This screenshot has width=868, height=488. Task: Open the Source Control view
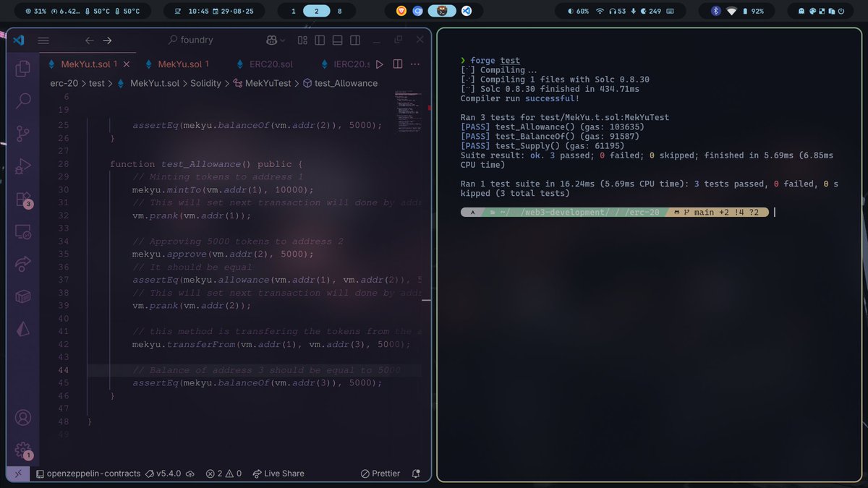coord(23,133)
